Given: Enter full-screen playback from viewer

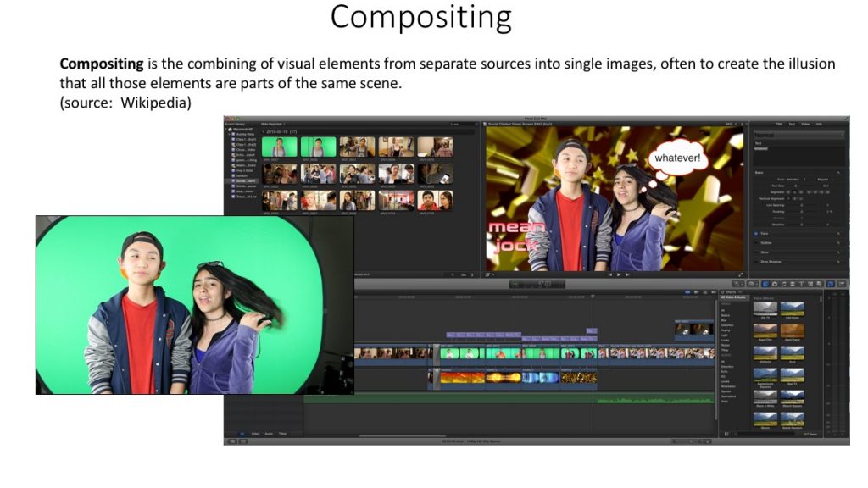Looking at the screenshot, I should pyautogui.click(x=741, y=274).
